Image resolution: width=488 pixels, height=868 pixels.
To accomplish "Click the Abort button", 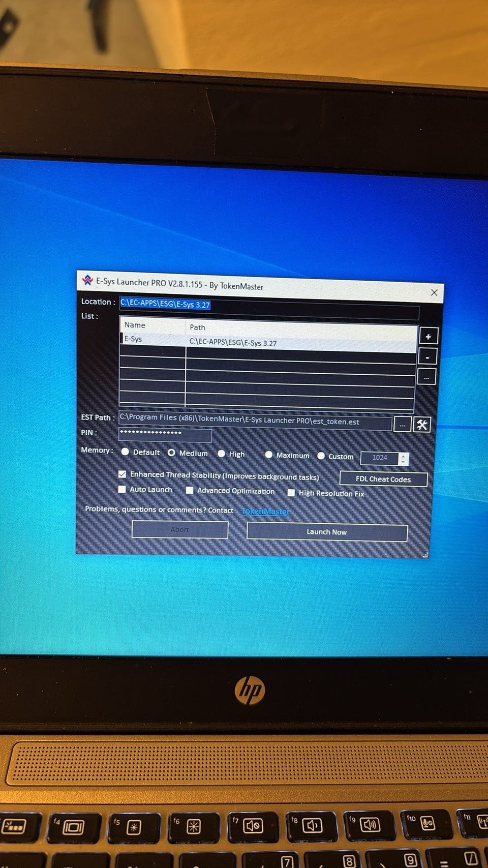I will [180, 529].
